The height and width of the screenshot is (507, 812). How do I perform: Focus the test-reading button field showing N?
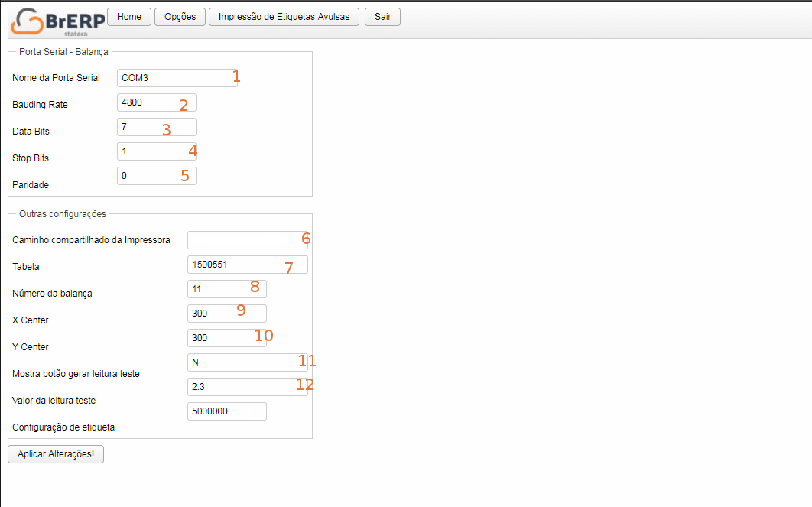coord(246,362)
